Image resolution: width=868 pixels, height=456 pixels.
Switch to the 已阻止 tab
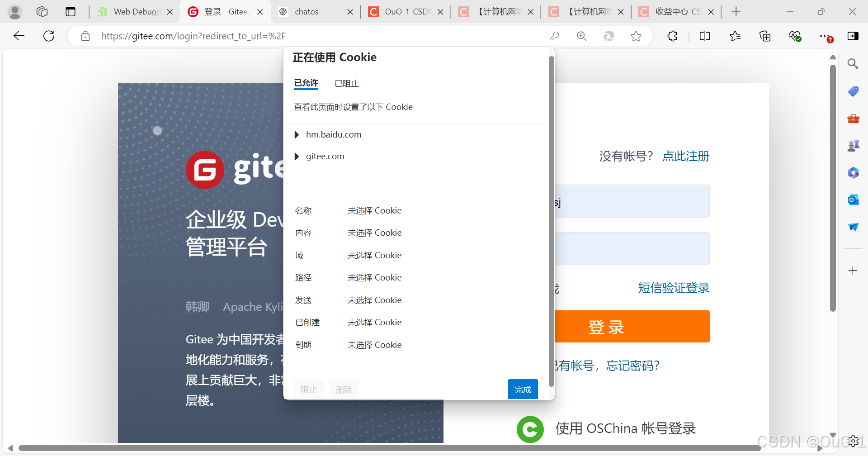[347, 84]
